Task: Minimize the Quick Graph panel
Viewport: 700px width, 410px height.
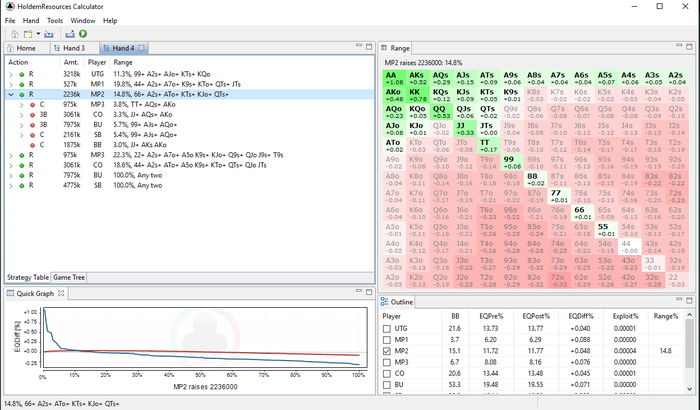Action: click(359, 291)
